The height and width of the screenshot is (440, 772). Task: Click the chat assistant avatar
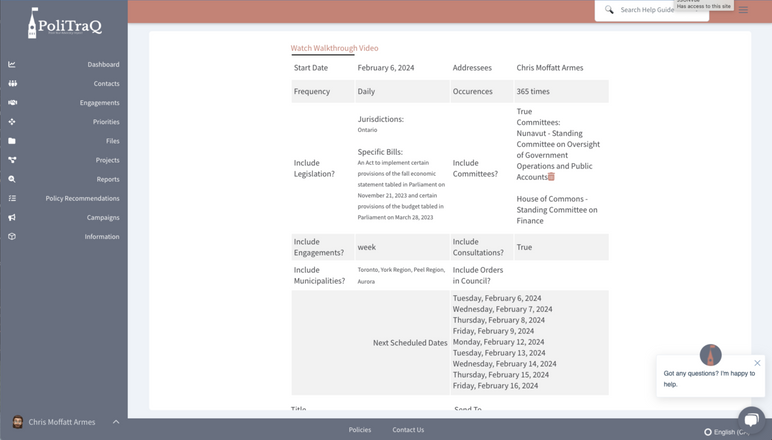tap(710, 355)
